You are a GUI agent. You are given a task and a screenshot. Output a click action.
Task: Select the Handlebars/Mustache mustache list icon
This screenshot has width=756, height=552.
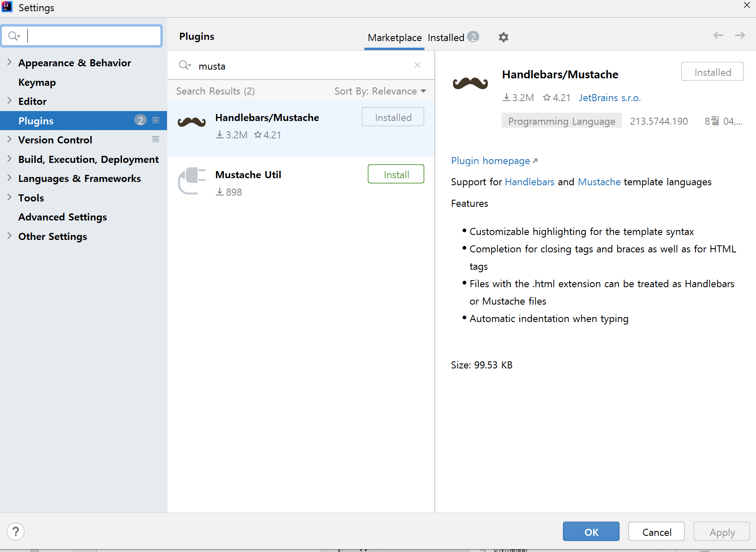pyautogui.click(x=191, y=122)
